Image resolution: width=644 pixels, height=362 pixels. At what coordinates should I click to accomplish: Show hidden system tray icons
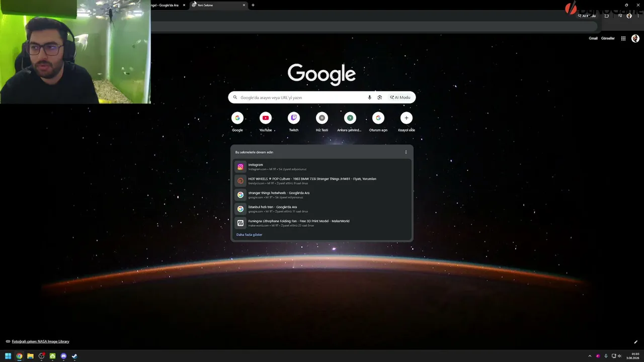coord(590,356)
